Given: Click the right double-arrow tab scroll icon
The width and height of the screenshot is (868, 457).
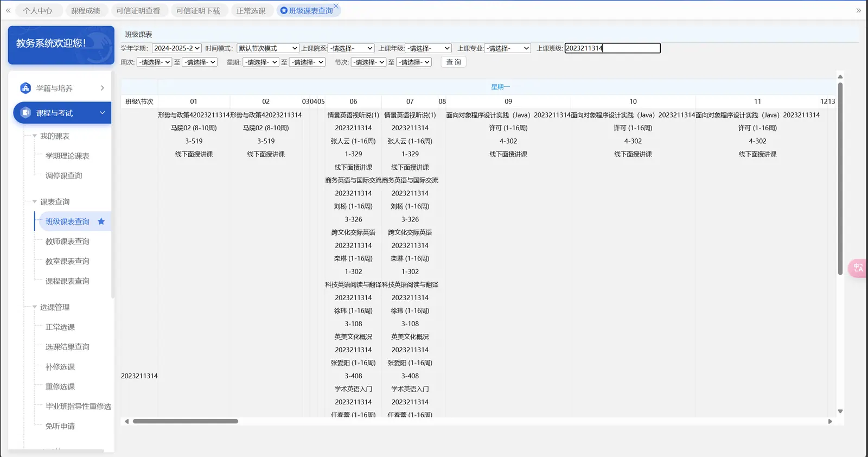Looking at the screenshot, I should click(858, 10).
